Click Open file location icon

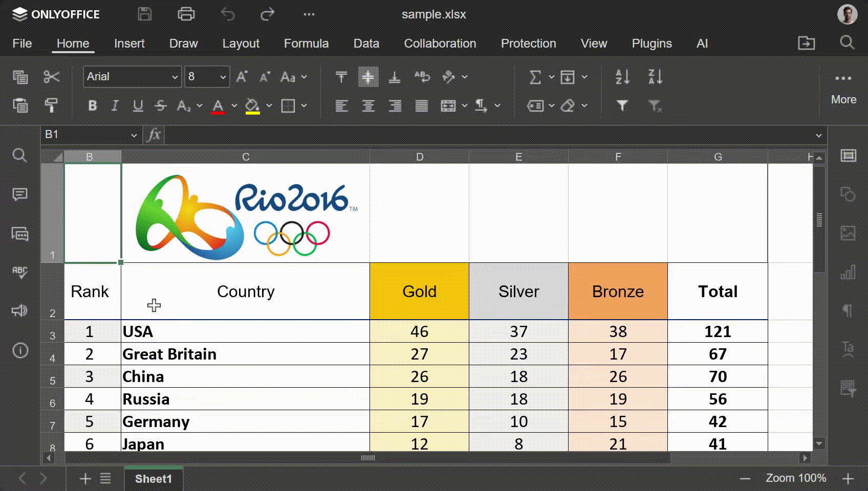coord(807,43)
